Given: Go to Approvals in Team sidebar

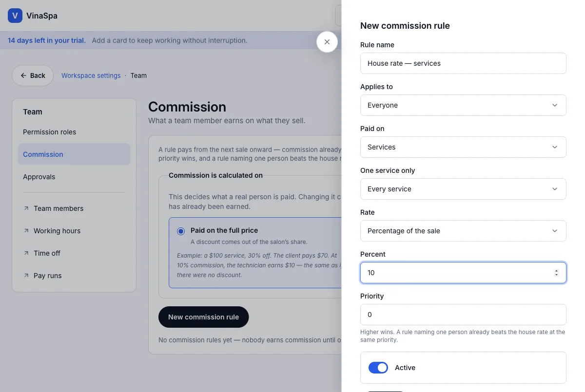Looking at the screenshot, I should tap(74, 177).
